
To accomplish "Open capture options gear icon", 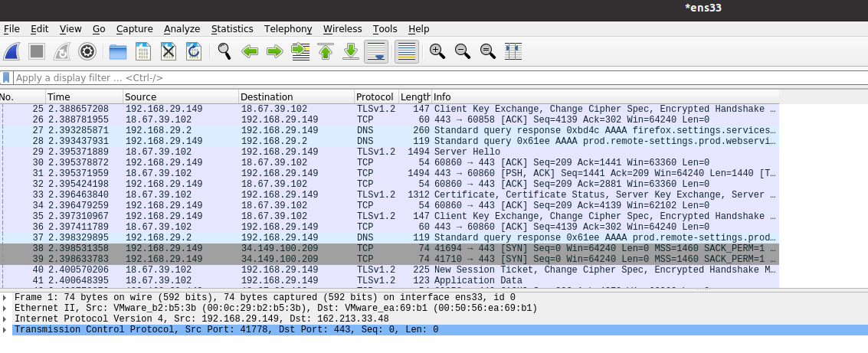I will coord(87,51).
